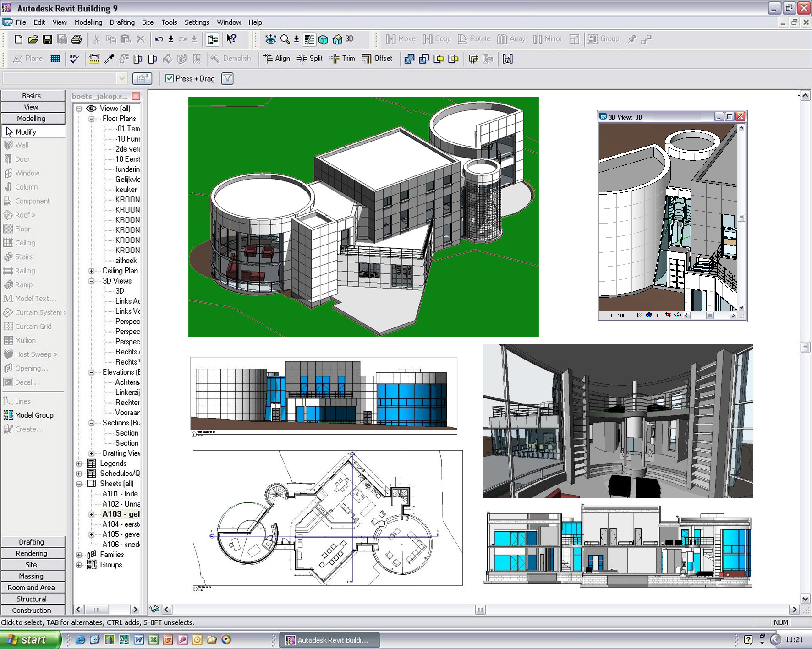
Task: Select the Zoom magnifier tool
Action: click(x=285, y=39)
